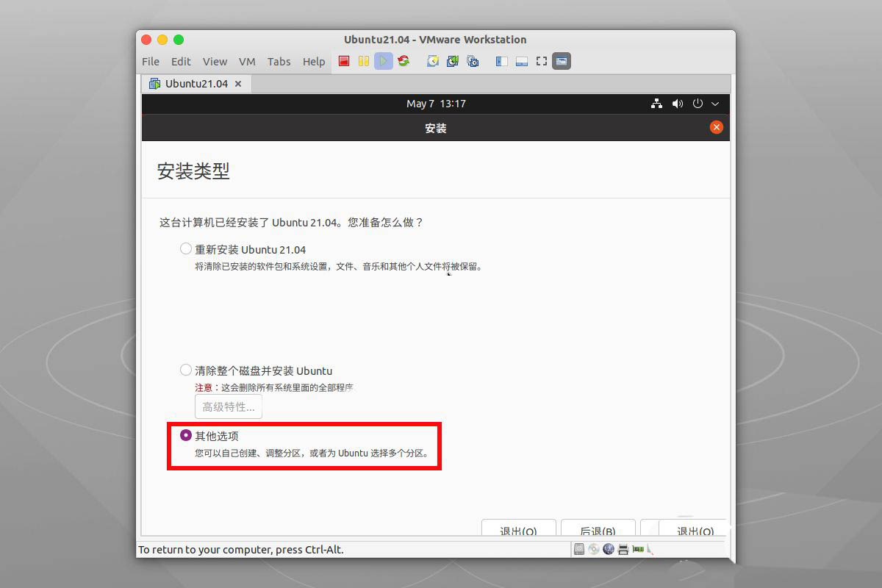This screenshot has width=882, height=588.
Task: Click the Ubuntu volume speaker icon
Action: [x=678, y=104]
